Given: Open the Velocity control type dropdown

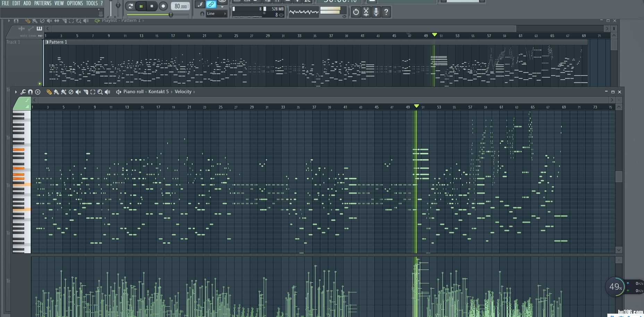Looking at the screenshot, I should pos(183,92).
